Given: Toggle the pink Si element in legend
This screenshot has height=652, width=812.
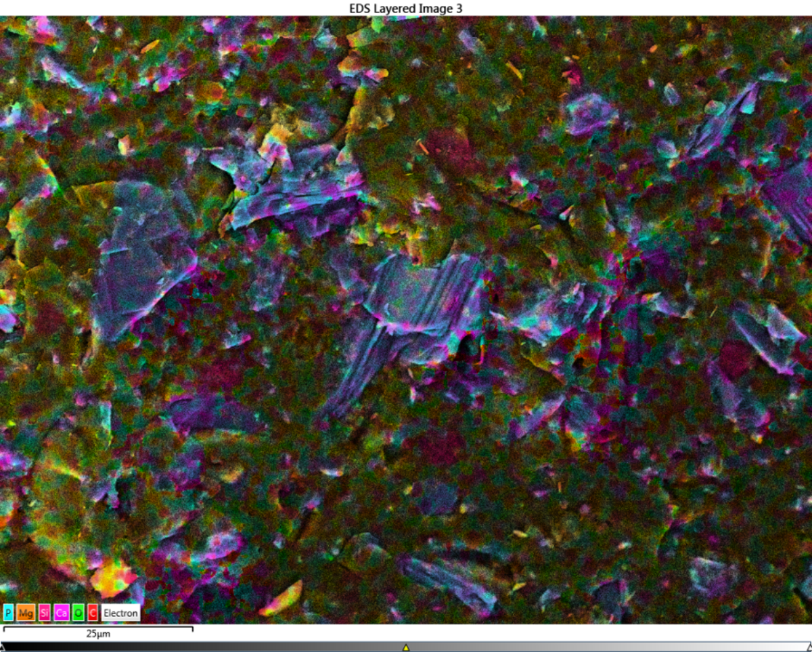Looking at the screenshot, I should click(45, 613).
